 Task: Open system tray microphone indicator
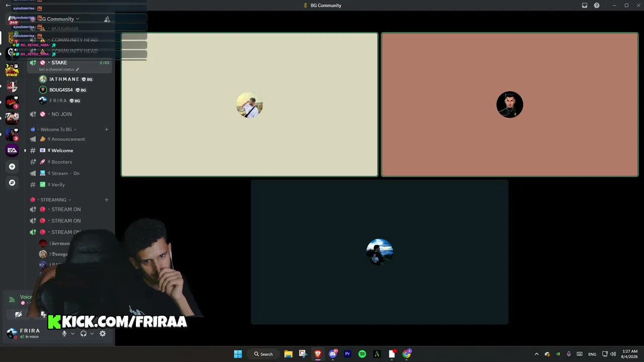569,354
